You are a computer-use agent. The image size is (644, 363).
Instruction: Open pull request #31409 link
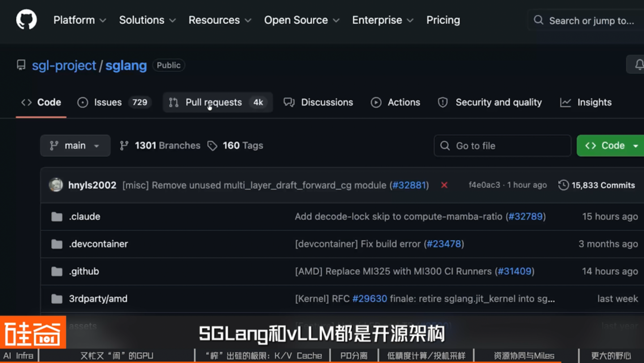click(x=514, y=271)
